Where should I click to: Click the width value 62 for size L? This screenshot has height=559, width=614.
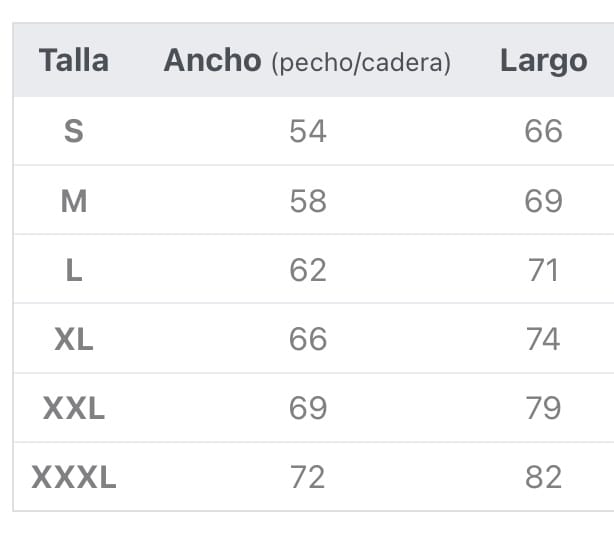point(307,270)
